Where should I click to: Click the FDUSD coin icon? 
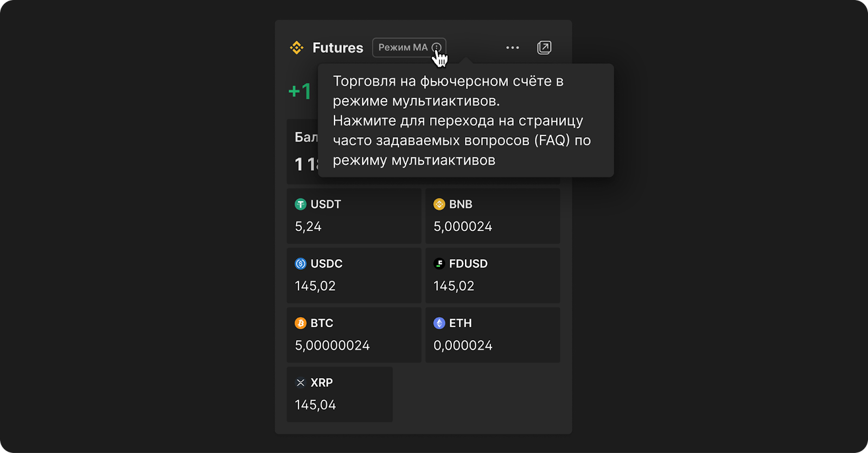click(439, 264)
